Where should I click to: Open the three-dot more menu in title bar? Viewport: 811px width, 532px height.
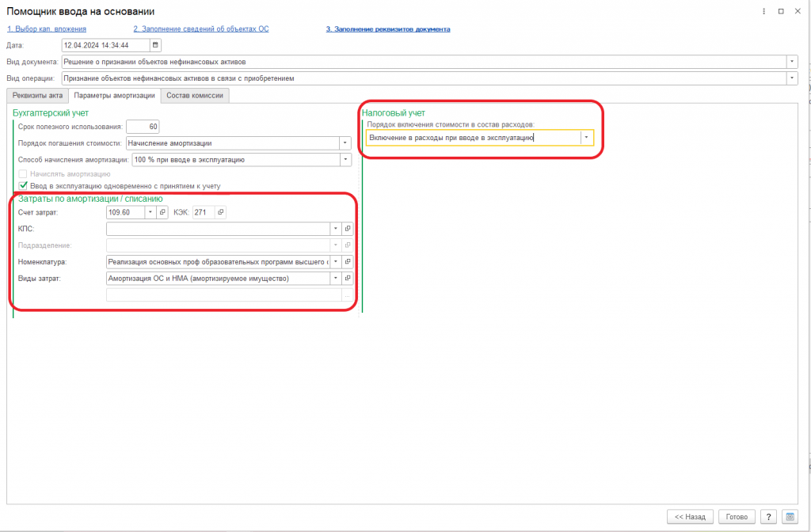764,11
